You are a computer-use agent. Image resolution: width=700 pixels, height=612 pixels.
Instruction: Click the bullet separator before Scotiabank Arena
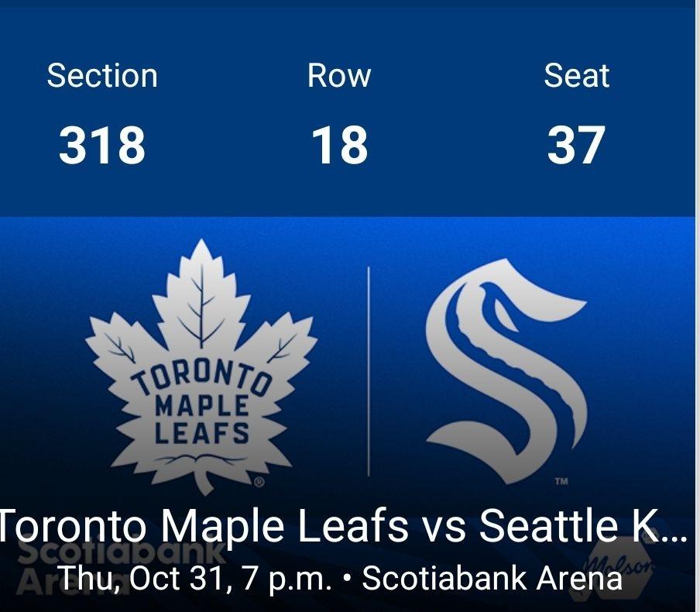tap(347, 579)
